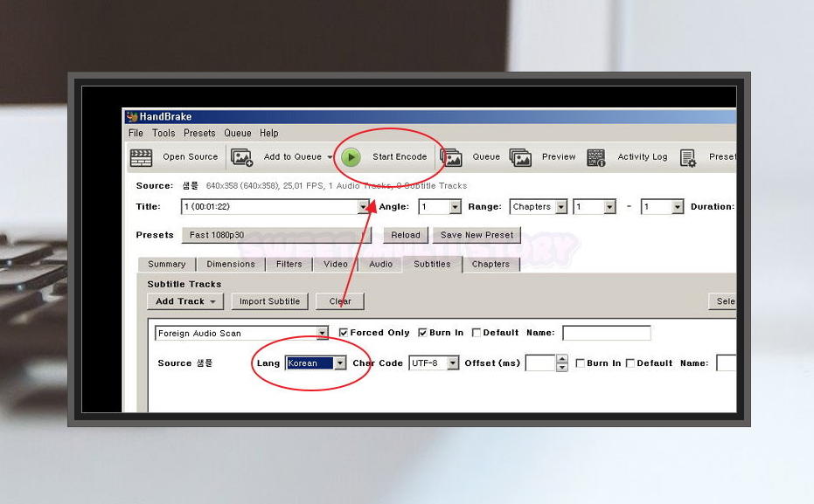The height and width of the screenshot is (504, 814).
Task: Open the Presets menu
Action: coord(199,134)
